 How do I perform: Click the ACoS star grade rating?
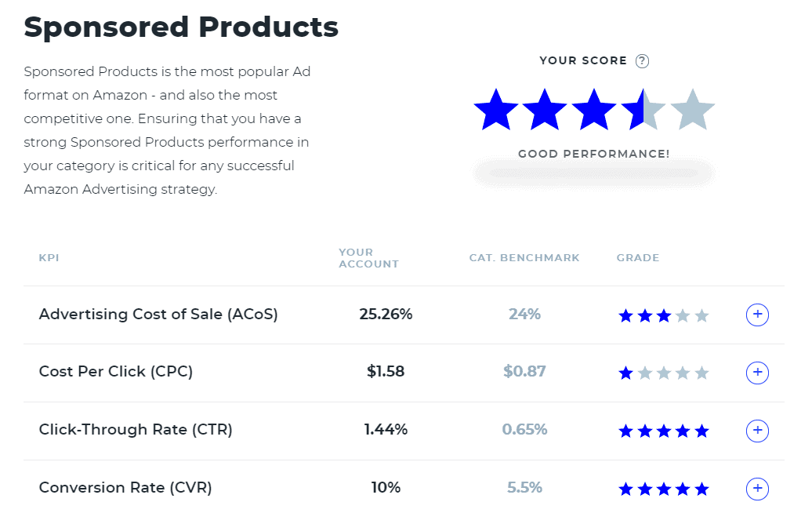click(663, 315)
